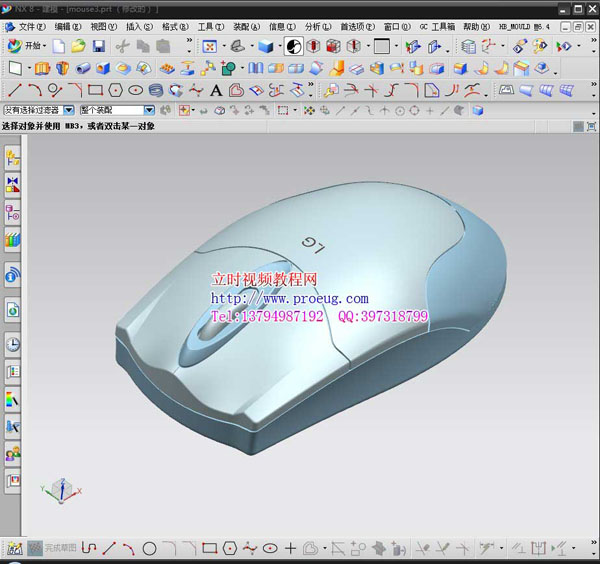Click the gray background color square
The width and height of the screenshot is (600, 564).
pos(382,47)
